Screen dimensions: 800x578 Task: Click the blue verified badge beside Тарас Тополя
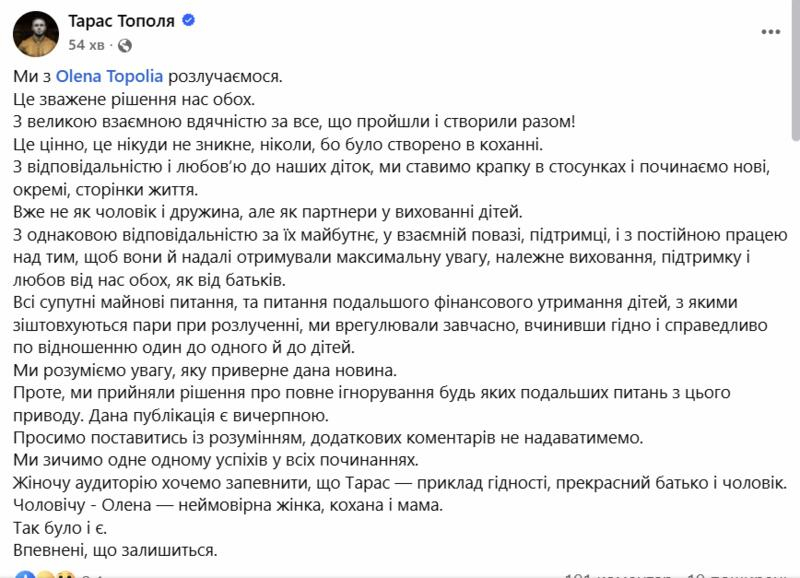(188, 19)
